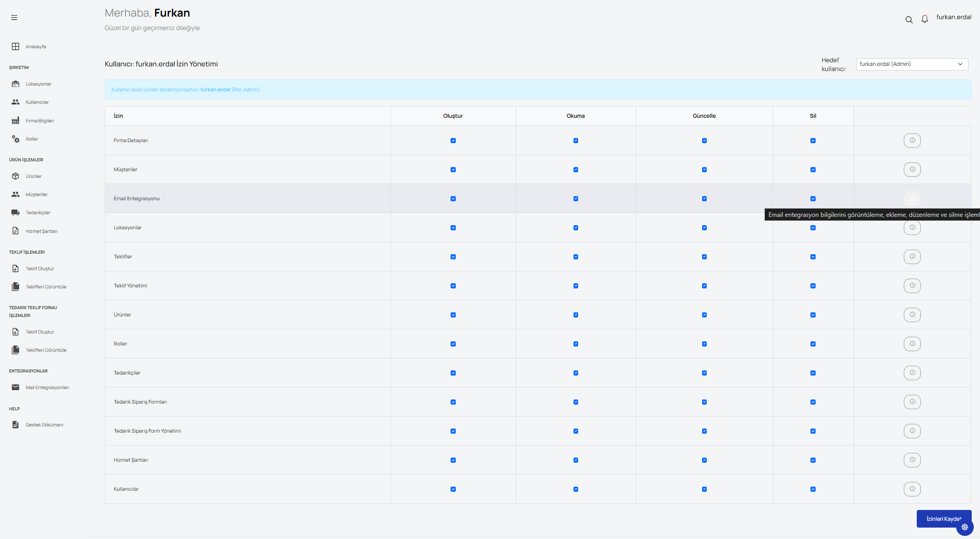Toggle Okuma checkbox for Lokasyonlar row
Viewport: 980px width, 539px height.
click(x=576, y=228)
